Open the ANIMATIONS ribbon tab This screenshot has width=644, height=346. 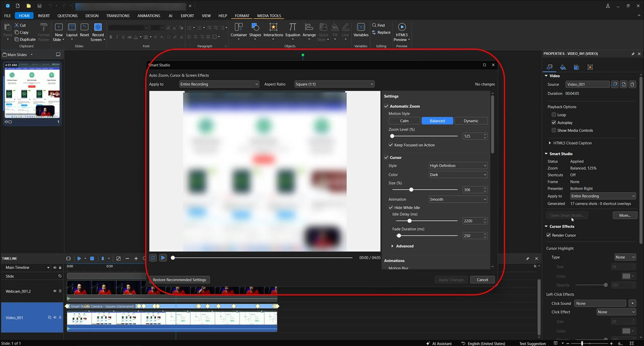click(x=149, y=16)
